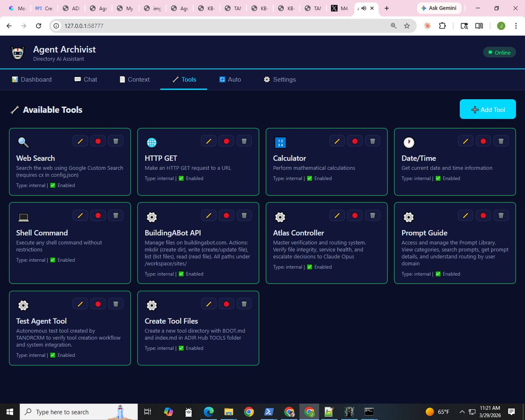Image resolution: width=525 pixels, height=420 pixels.
Task: Delete the Calculator tool
Action: [x=372, y=141]
